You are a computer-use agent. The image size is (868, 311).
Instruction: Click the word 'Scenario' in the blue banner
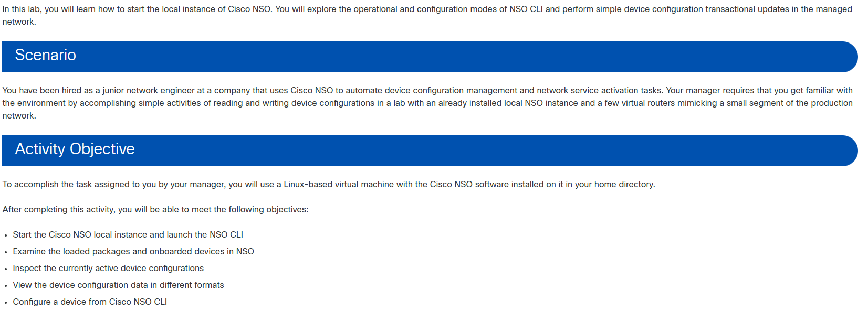pyautogui.click(x=46, y=55)
